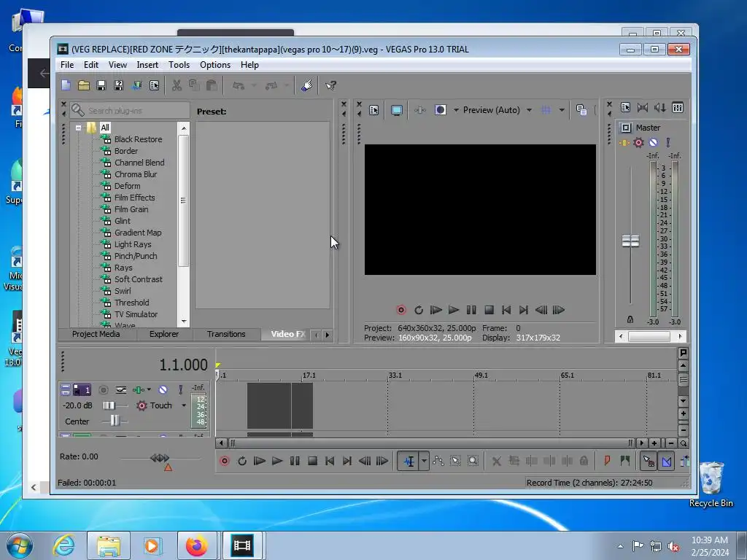Click the Insert Marker flag icon
747x560 pixels.
(x=607, y=461)
